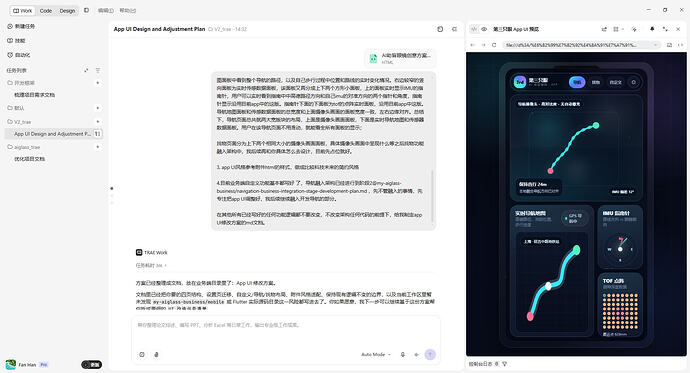Open the 梳理项目需求文档 task
This screenshot has height=373, width=690.
tap(34, 95)
